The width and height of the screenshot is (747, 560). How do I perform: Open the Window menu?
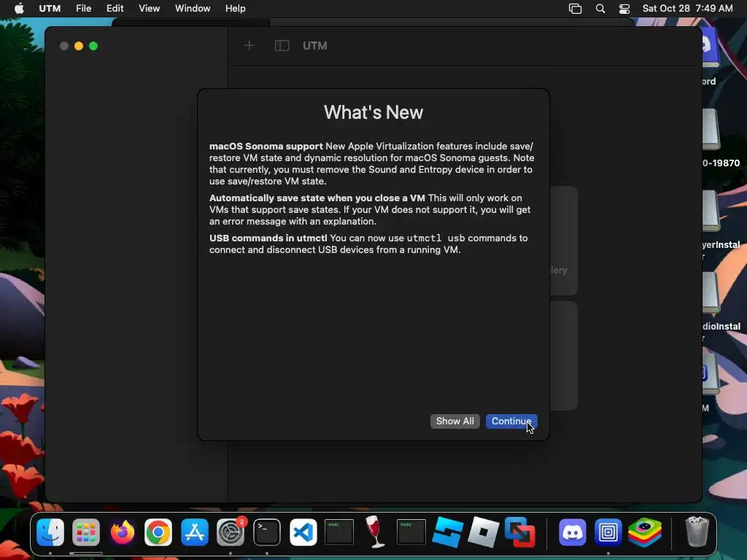pos(193,9)
